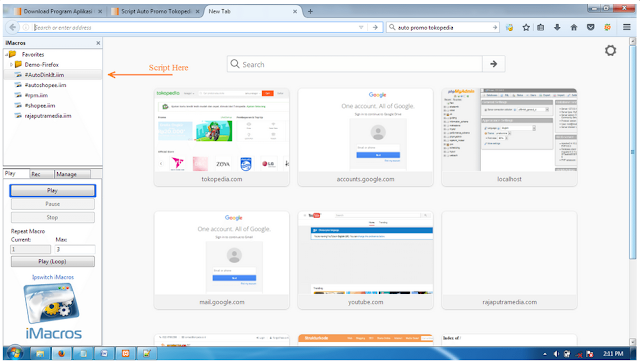The width and height of the screenshot is (640, 363).
Task: Open a new tab with plus button
Action: click(x=310, y=11)
